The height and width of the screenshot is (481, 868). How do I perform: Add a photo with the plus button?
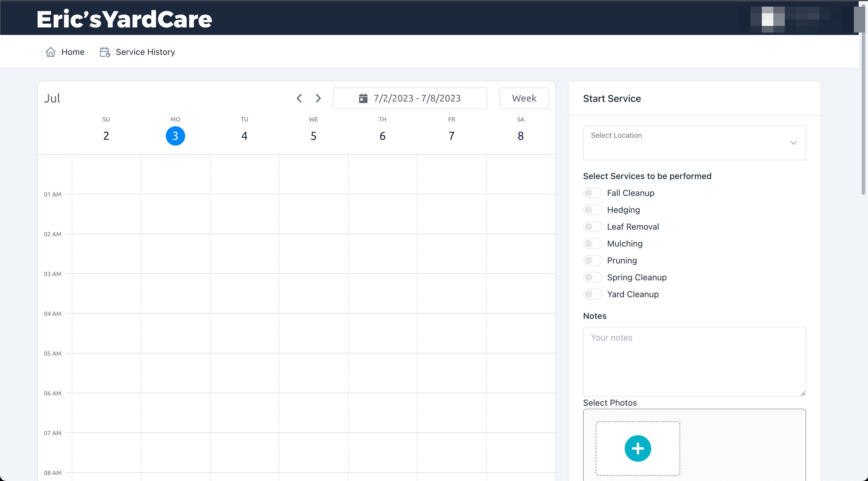638,448
